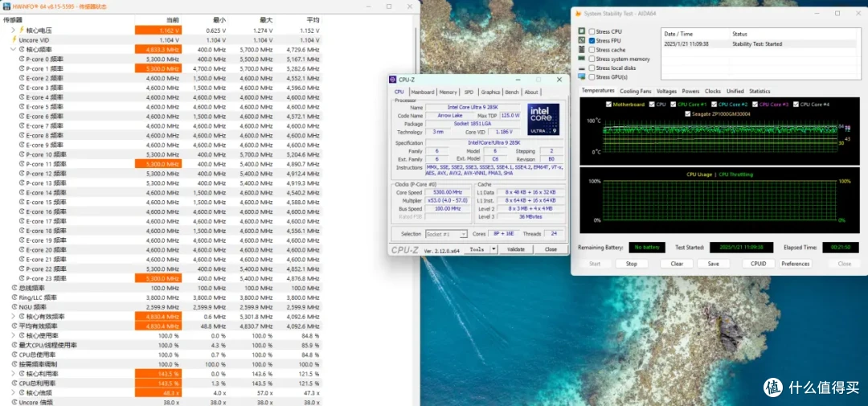This screenshot has width=868, height=406.
Task: Click the Stop button in AIDA64
Action: click(x=632, y=264)
